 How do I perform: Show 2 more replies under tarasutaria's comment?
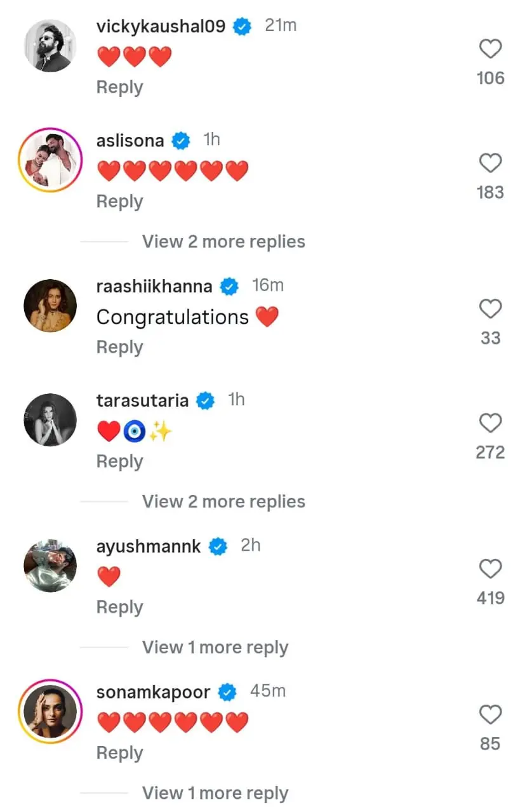(223, 502)
